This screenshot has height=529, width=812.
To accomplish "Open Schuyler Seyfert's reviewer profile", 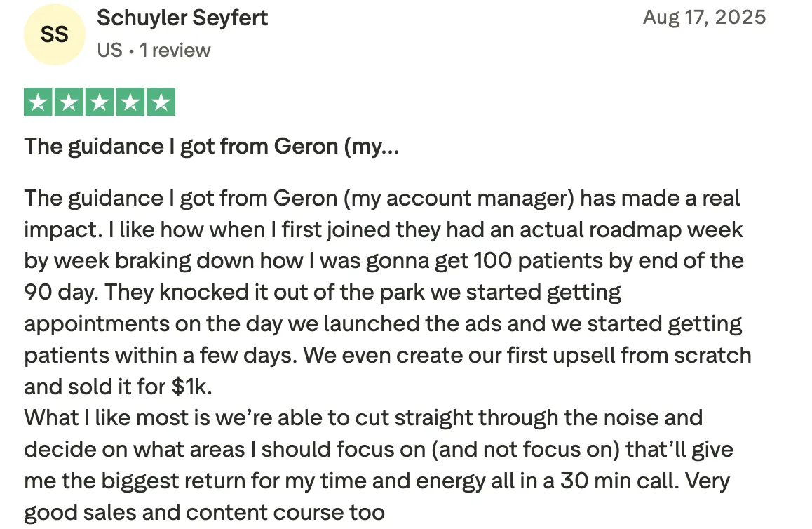I will pos(182,18).
